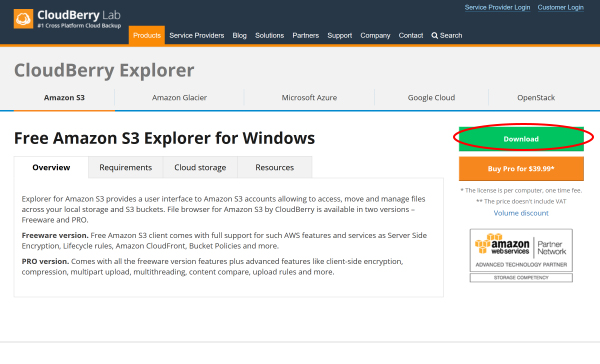
Task: Click the green Download button
Action: pyautogui.click(x=521, y=139)
